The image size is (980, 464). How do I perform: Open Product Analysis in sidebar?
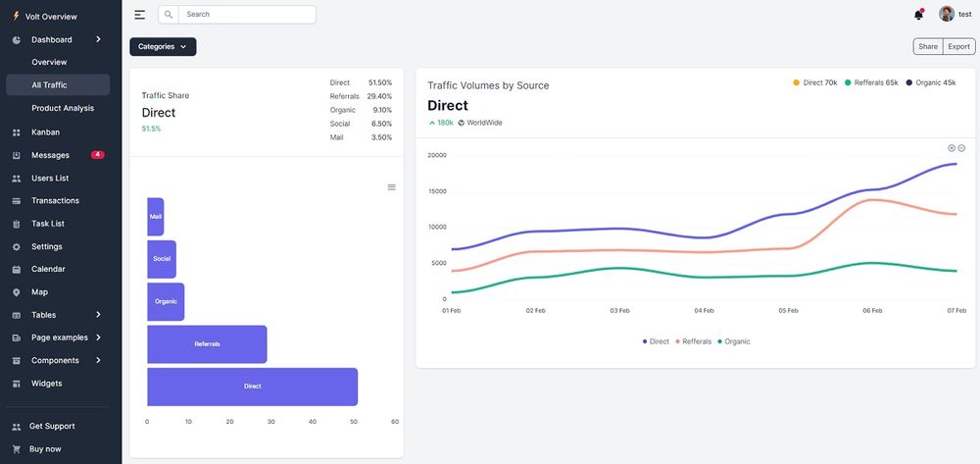coord(63,108)
